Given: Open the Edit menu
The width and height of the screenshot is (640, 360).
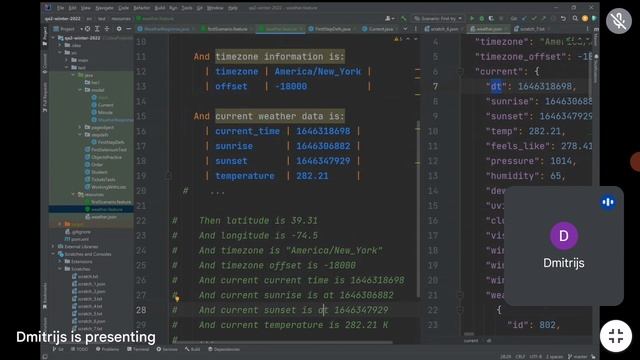Looking at the screenshot, I should point(72,8).
